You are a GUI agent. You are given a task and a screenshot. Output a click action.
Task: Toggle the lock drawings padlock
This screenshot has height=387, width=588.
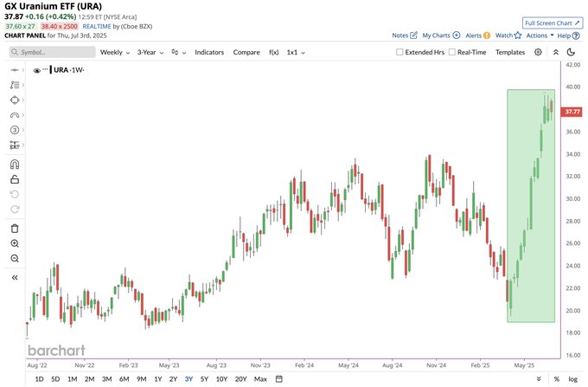click(x=15, y=179)
